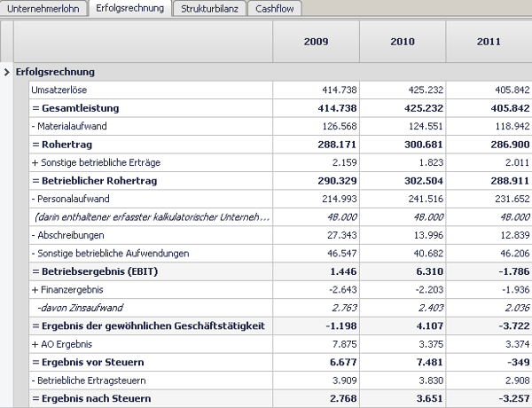Click Abschreibungen 2011 value 12.839
The height and width of the screenshot is (408, 532).
tap(514, 235)
